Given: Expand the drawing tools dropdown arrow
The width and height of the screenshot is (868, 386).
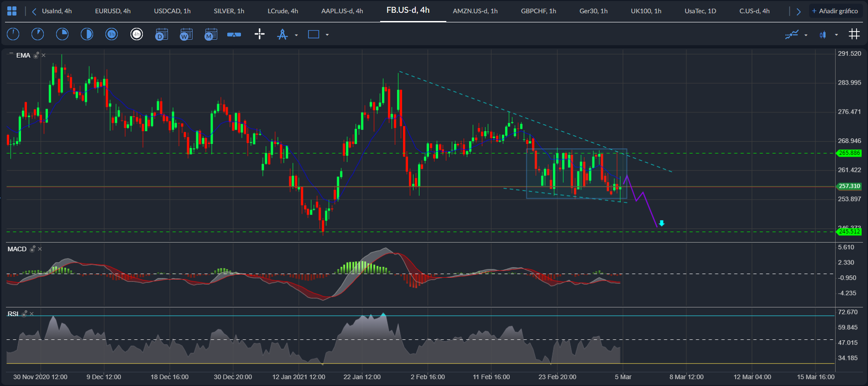Looking at the screenshot, I should click(x=296, y=35).
